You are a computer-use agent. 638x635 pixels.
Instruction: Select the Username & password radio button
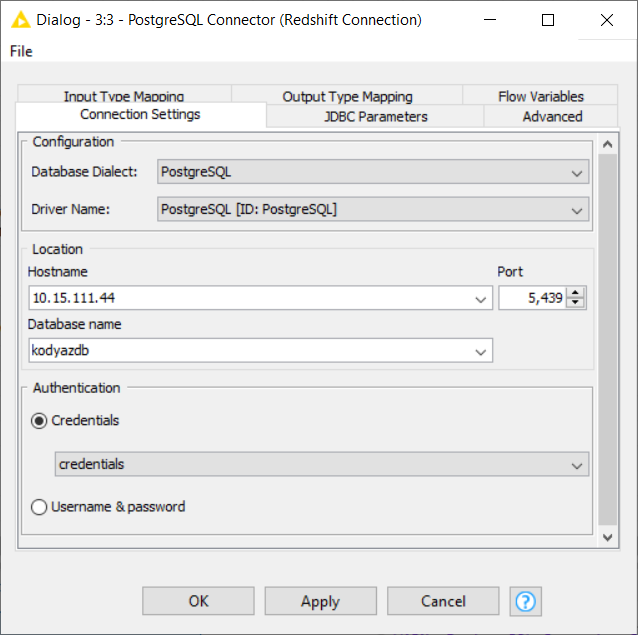39,507
